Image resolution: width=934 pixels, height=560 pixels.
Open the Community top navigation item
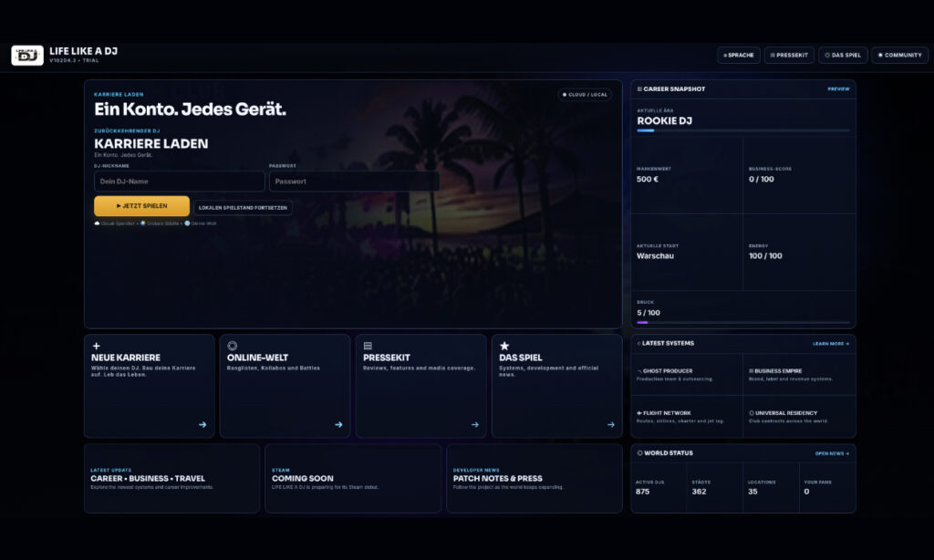900,55
